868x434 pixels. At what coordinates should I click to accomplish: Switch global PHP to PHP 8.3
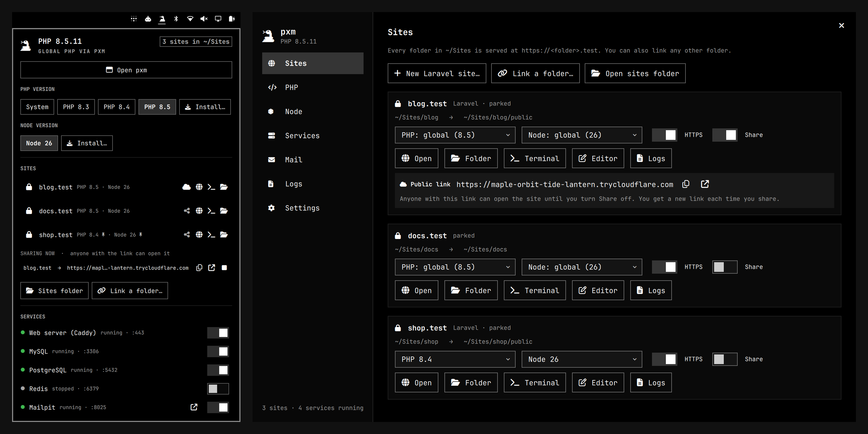pos(76,107)
